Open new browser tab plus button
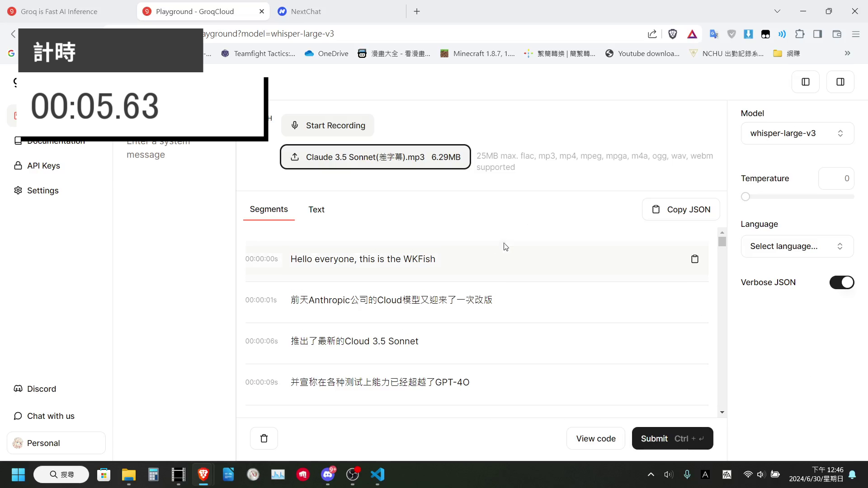The width and height of the screenshot is (868, 488). [x=417, y=11]
